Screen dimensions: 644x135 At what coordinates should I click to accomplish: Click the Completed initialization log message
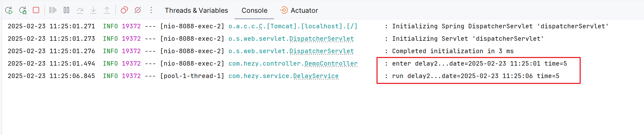point(453,51)
